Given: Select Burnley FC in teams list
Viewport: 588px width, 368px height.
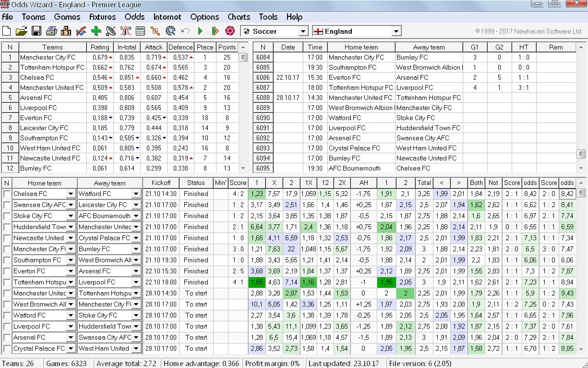Looking at the screenshot, I should click(52, 168).
